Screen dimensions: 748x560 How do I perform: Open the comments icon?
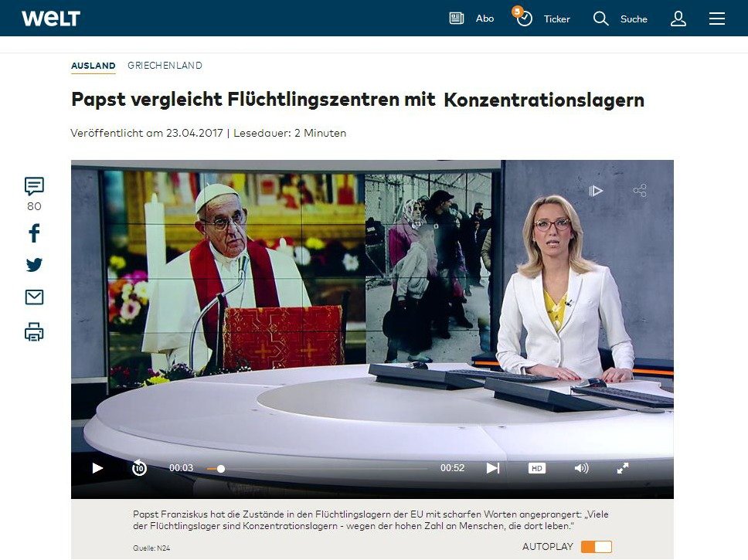(x=34, y=185)
